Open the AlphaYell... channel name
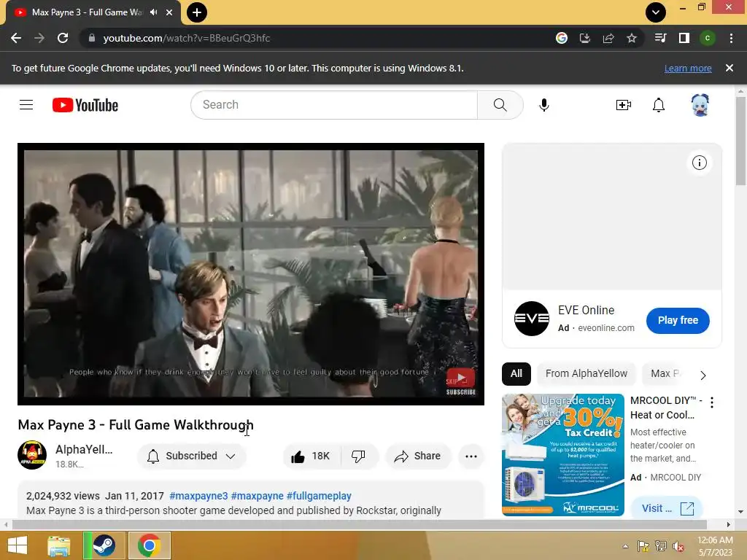 pyautogui.click(x=84, y=449)
